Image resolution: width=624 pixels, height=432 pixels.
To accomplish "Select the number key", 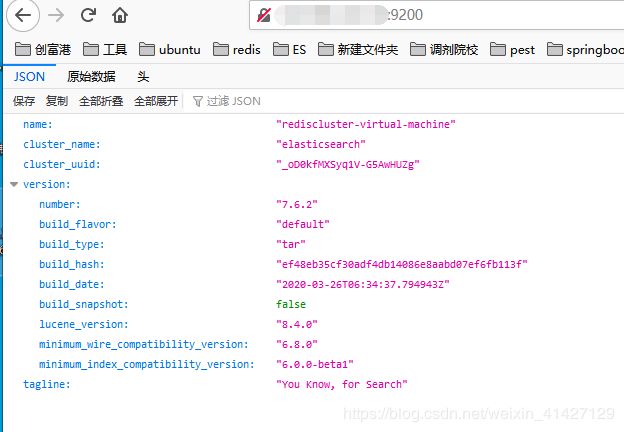I will [60, 204].
